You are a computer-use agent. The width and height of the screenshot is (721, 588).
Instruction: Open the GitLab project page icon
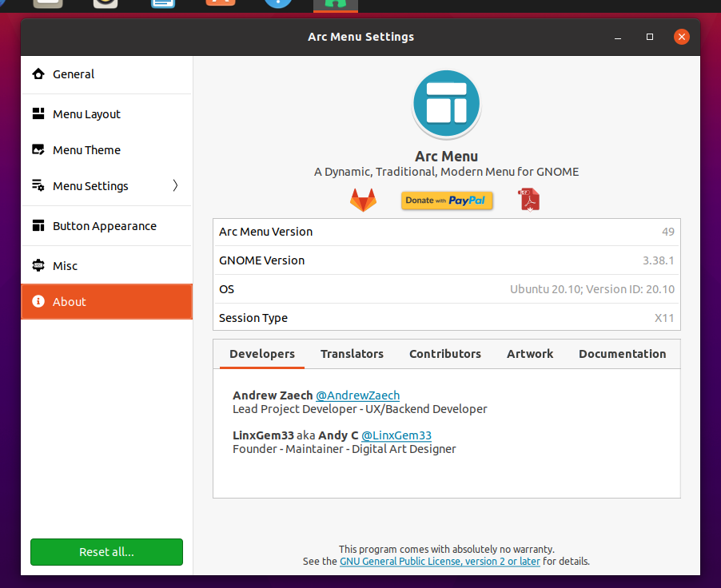click(363, 200)
